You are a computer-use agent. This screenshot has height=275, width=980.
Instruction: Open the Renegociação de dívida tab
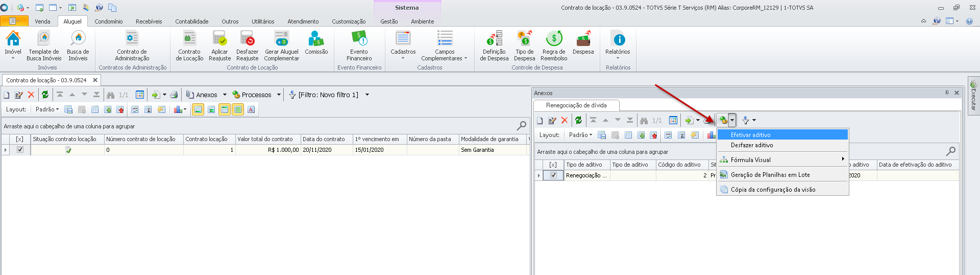point(576,105)
